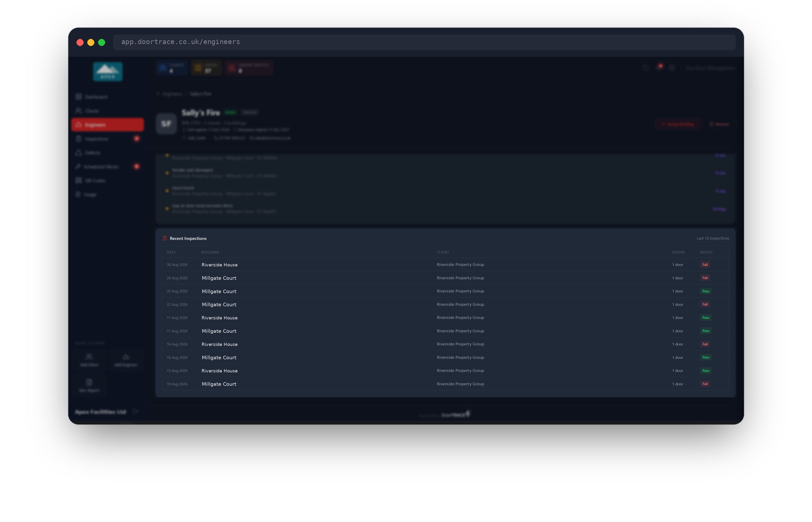Click the yellow minimize window button

pos(91,42)
